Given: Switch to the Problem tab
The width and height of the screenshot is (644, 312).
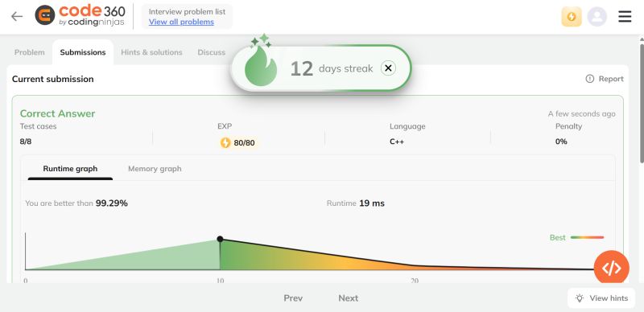Looking at the screenshot, I should pyautogui.click(x=30, y=52).
